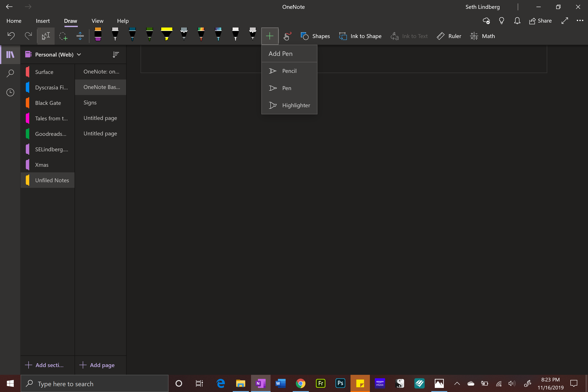Toggle the notebooks navigation pane

[10, 55]
